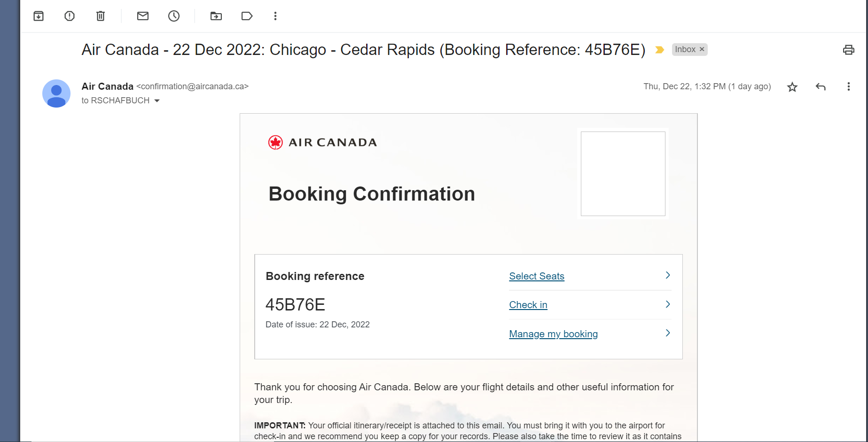The height and width of the screenshot is (442, 868).
Task: Open the Move to folder icon
Action: point(216,16)
